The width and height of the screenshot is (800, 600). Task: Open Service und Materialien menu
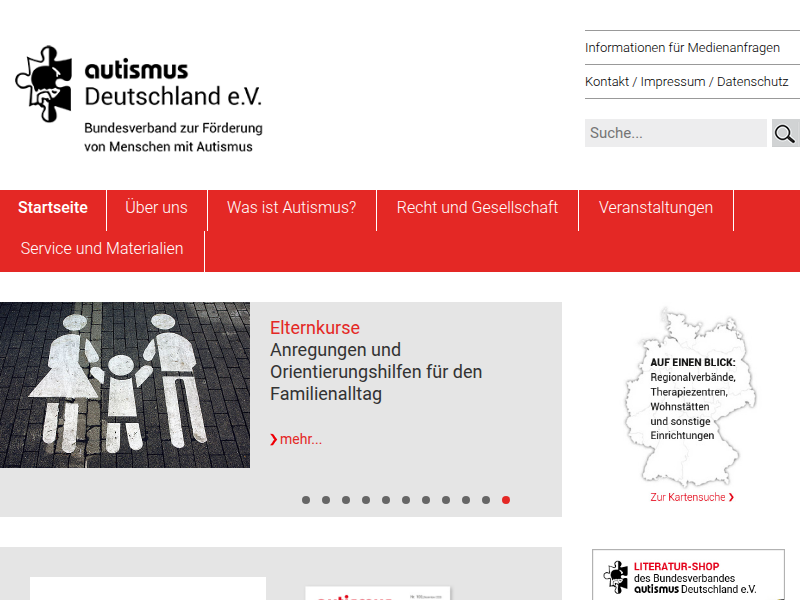(x=102, y=249)
